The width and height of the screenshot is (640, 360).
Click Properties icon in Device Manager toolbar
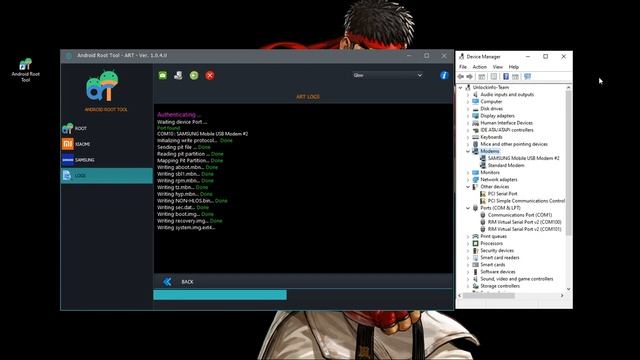coord(494,77)
